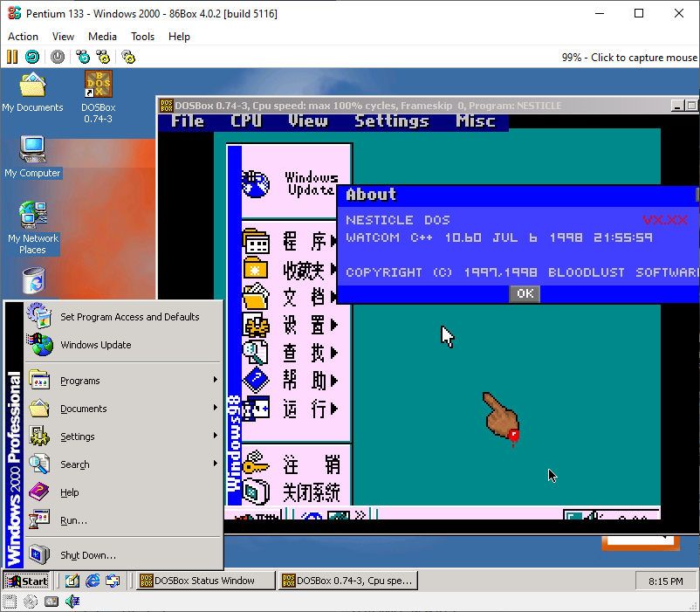Open Help from the Start menu
Viewport: 700px width, 612px height.
[x=124, y=492]
